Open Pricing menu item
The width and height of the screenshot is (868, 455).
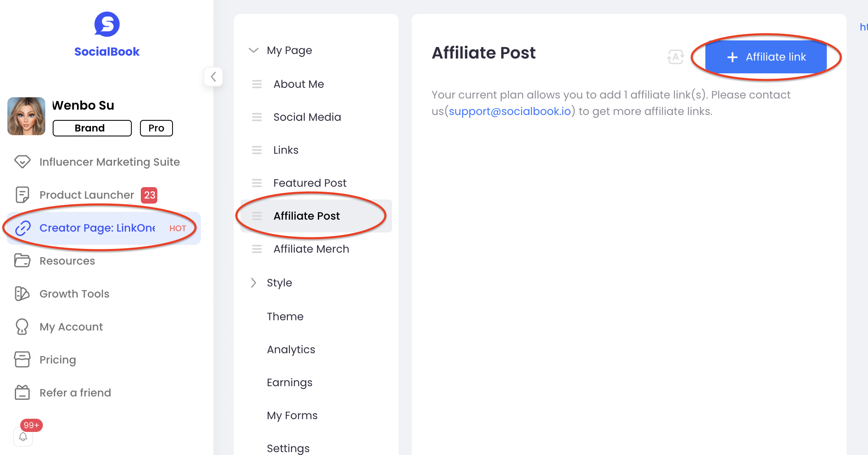click(104, 360)
